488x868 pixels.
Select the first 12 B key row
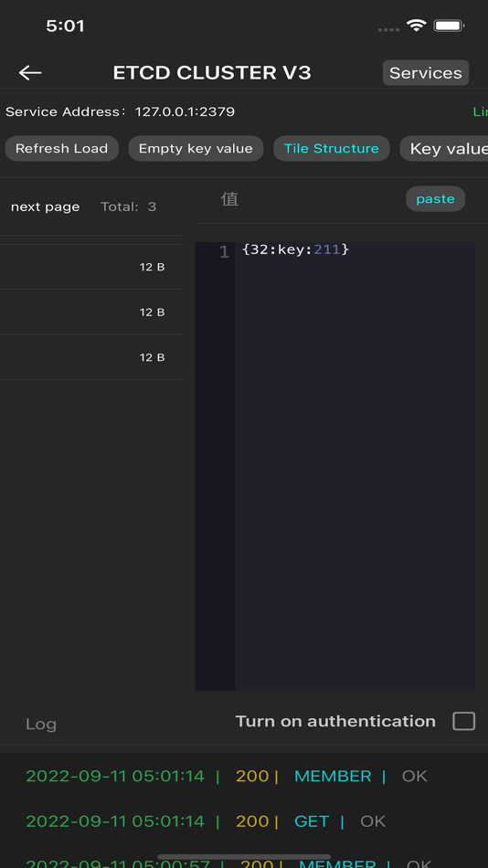[x=92, y=267]
